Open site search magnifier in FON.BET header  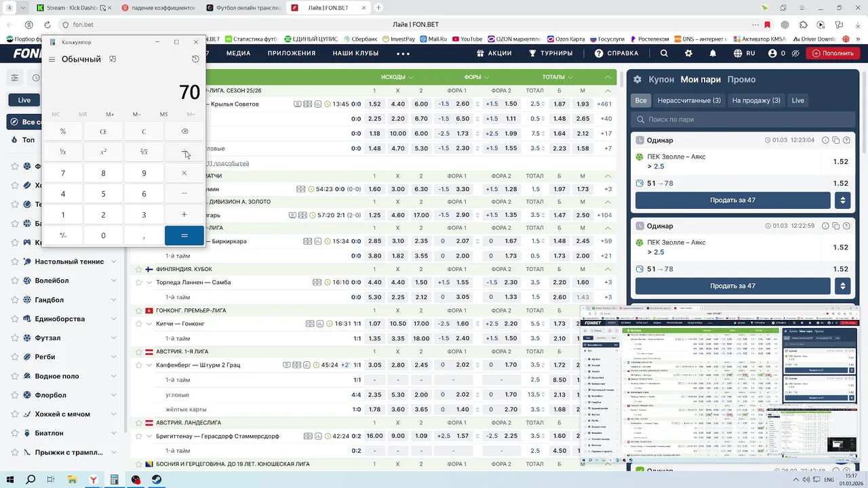[x=664, y=54]
